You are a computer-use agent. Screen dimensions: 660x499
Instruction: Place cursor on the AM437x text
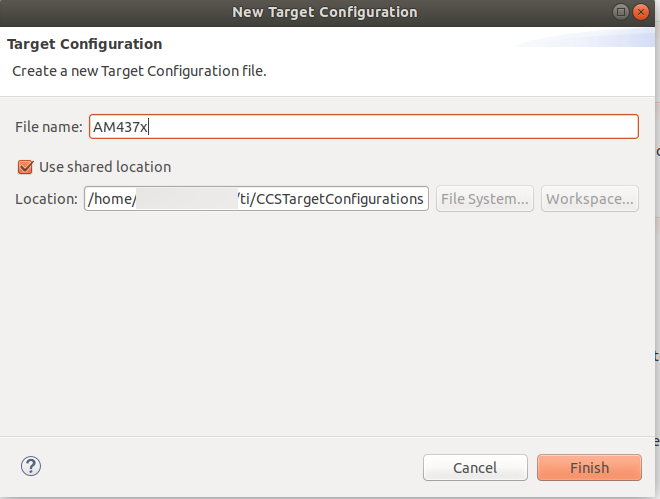pyautogui.click(x=119, y=127)
